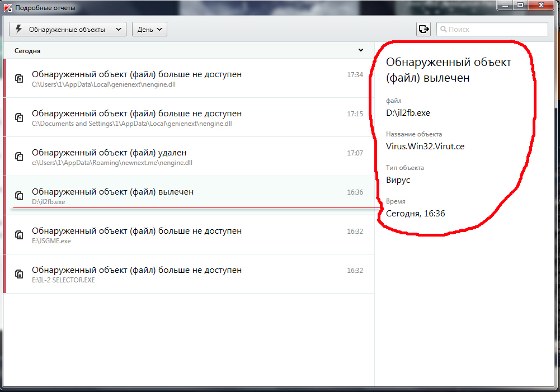The width and height of the screenshot is (560, 392).
Task: Click copy icon of 17:07 deleted file entry
Action: coord(19,157)
